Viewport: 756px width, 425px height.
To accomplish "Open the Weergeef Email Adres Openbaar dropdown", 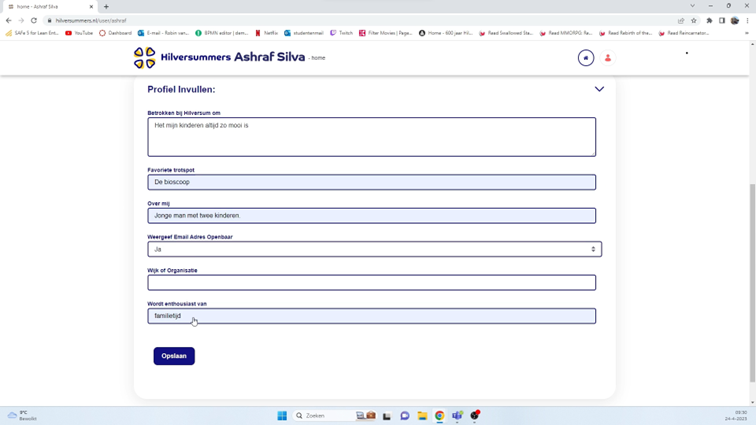I will pos(372,249).
